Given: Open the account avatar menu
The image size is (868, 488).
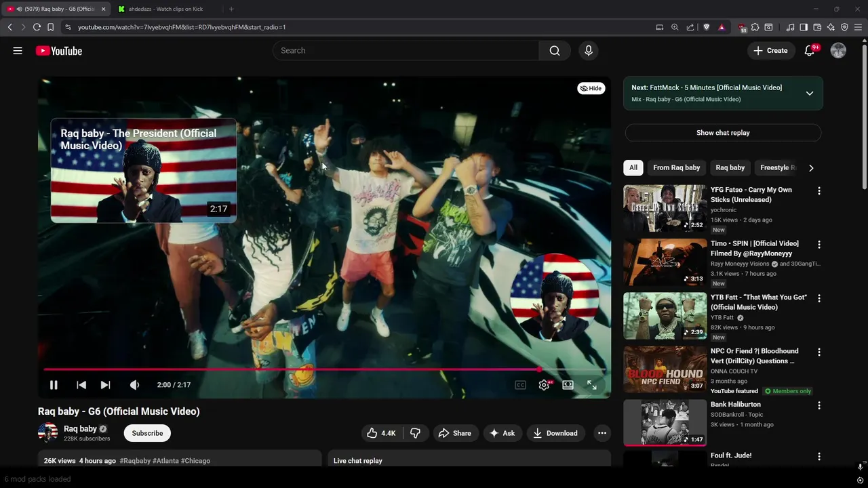Looking at the screenshot, I should (x=838, y=51).
